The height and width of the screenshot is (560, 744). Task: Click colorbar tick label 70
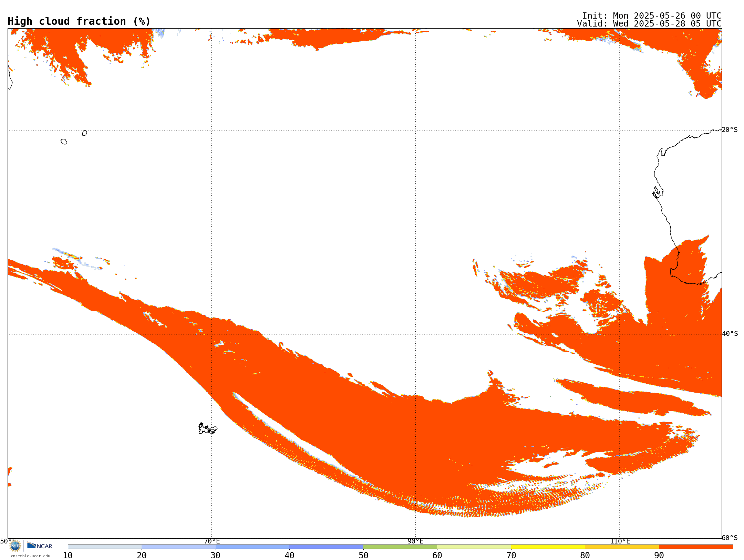click(x=511, y=555)
